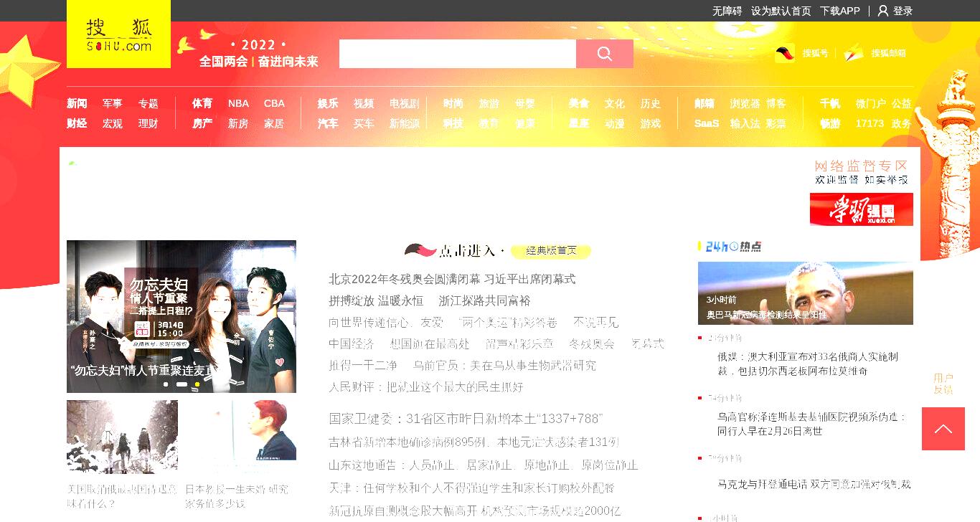Open the 美食 channel

pyautogui.click(x=579, y=103)
